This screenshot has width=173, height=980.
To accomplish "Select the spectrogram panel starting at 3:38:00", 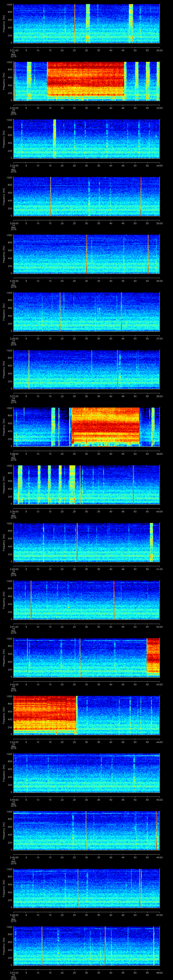I will (x=87, y=427).
